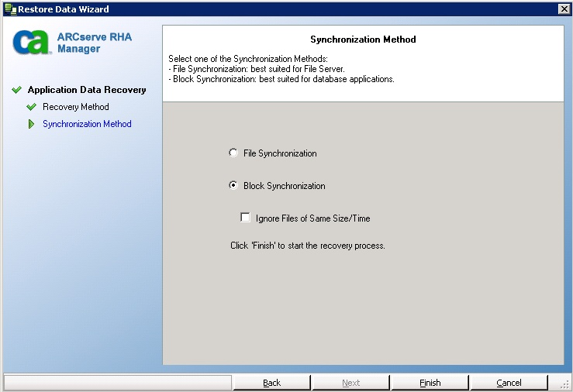This screenshot has width=573, height=392.
Task: Click the Restore Data Wizard title icon
Action: pos(11,9)
